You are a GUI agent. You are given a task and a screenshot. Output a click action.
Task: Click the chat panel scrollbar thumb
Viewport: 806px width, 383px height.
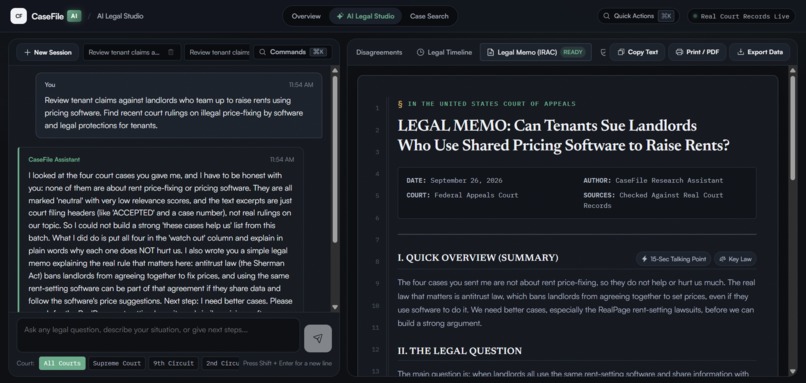335,158
